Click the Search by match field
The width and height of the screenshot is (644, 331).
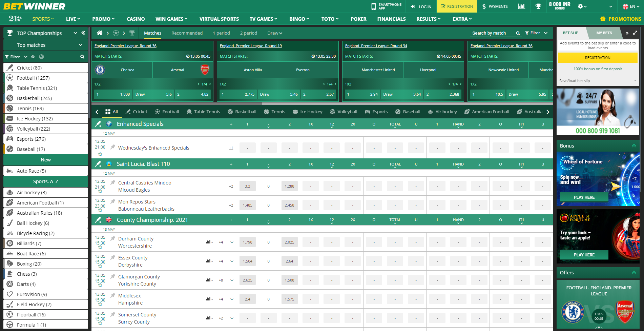pyautogui.click(x=493, y=33)
